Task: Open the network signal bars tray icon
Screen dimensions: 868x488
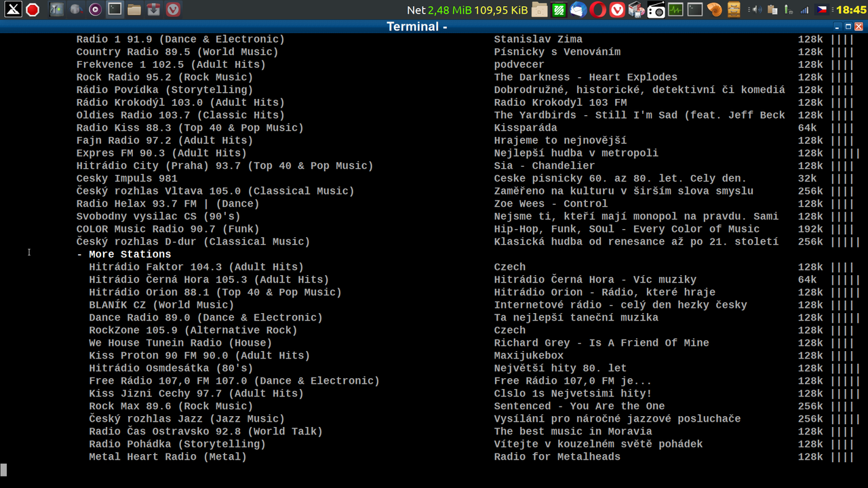Action: pos(805,9)
